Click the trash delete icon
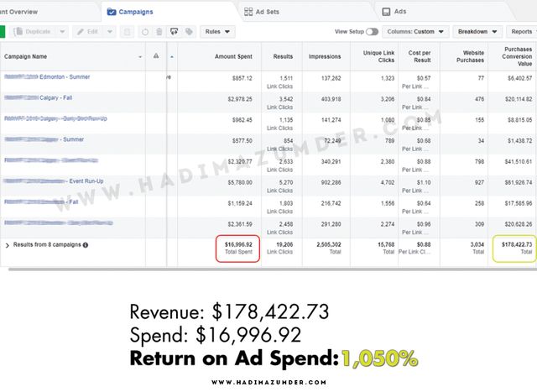Viewport: 537px width, 392px height. click(x=159, y=32)
